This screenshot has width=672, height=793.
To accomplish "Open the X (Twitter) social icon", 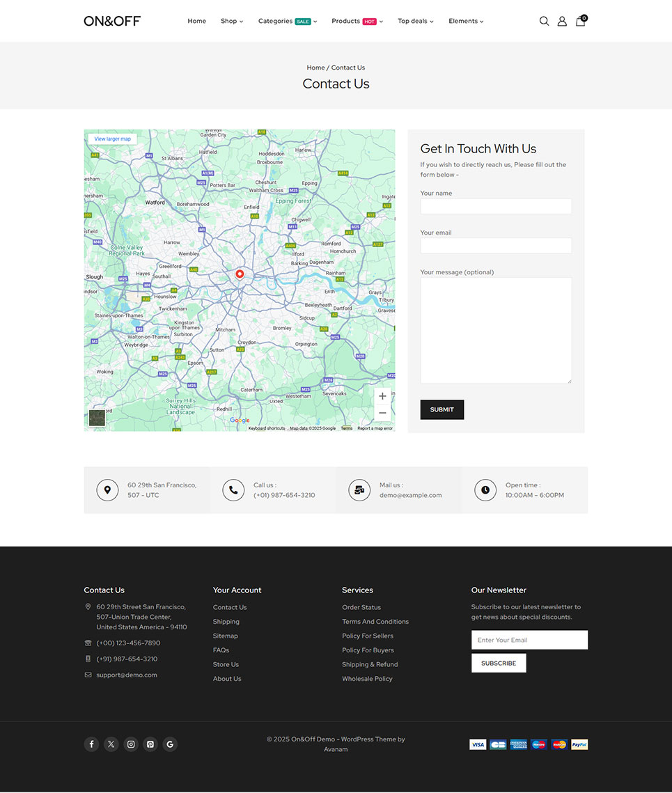I will pyautogui.click(x=111, y=744).
